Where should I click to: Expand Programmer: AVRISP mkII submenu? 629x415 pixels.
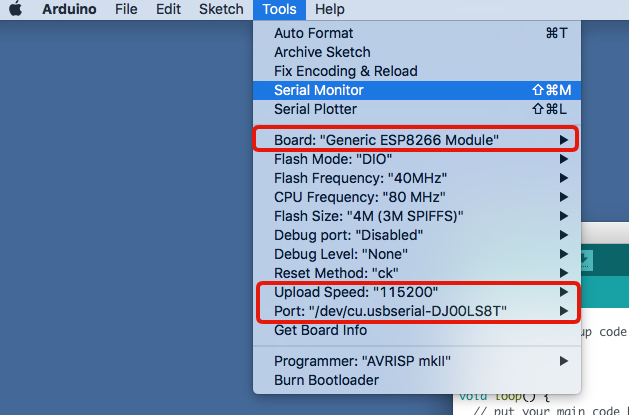[x=417, y=361]
